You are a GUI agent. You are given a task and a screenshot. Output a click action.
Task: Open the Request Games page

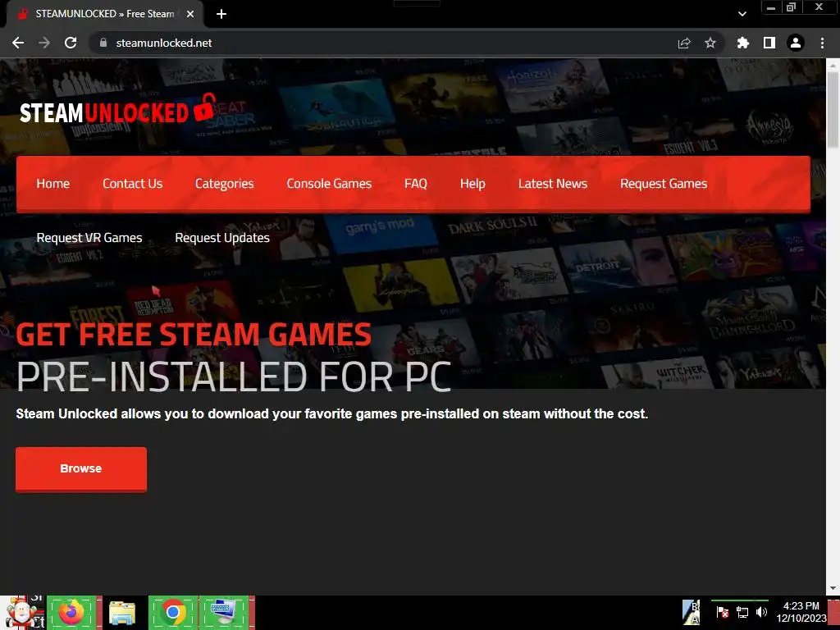click(664, 184)
